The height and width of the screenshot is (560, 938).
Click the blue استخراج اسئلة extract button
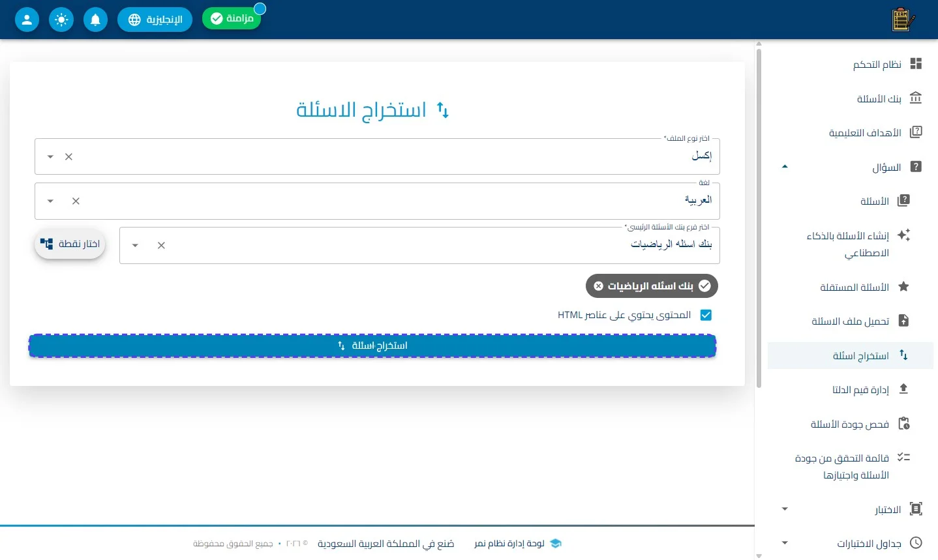pos(372,346)
